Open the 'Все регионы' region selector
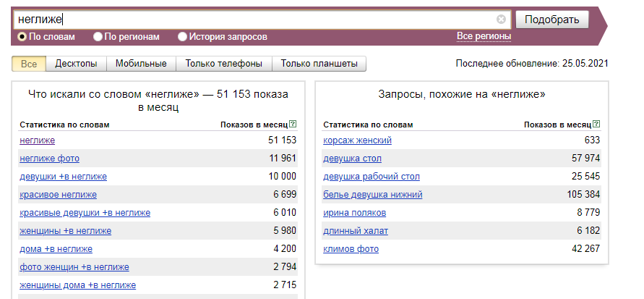 pos(484,36)
